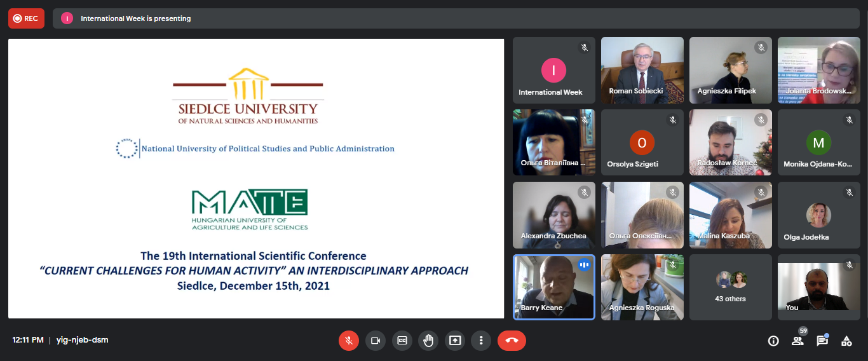
Task: Select Monika Ojdana-Ko... participant tile
Action: 819,142
